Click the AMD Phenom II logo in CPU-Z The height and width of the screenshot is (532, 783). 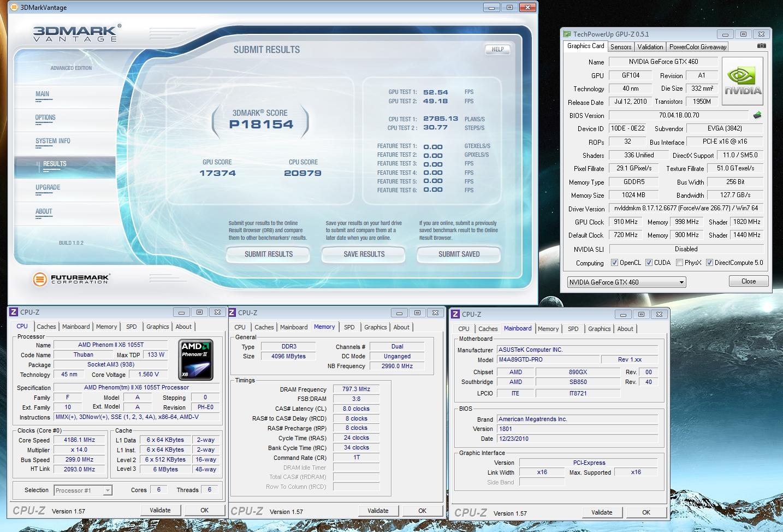[197, 359]
